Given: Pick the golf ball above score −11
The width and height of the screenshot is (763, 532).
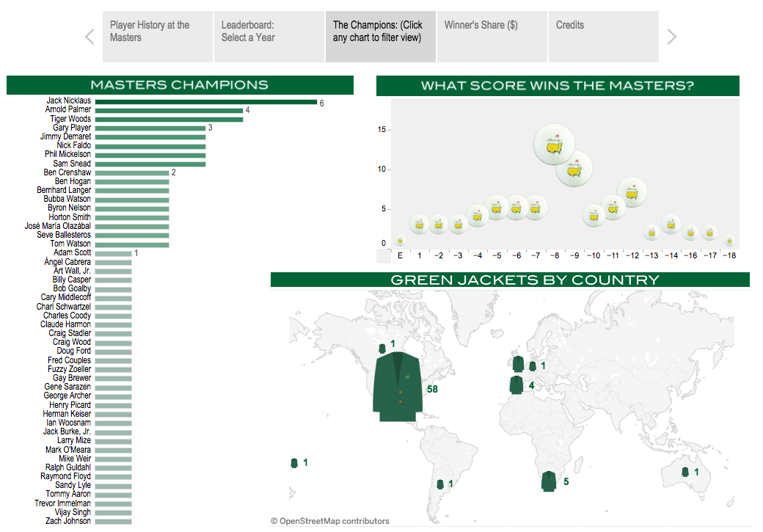Looking at the screenshot, I should tap(613, 208).
